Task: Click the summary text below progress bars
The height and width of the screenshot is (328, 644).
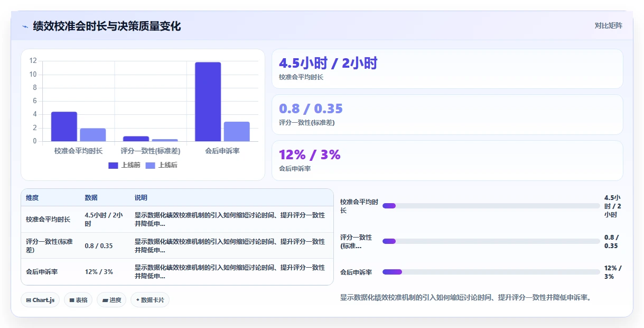Action: tap(465, 297)
